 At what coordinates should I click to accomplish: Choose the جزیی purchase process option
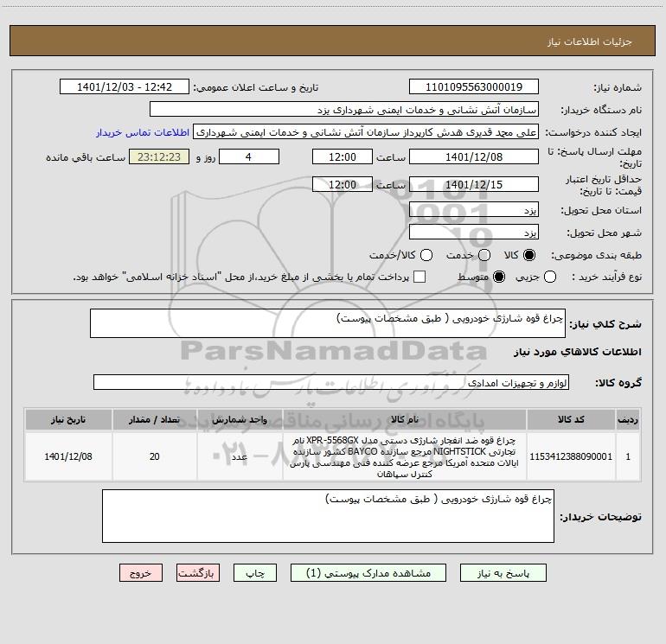pos(550,277)
